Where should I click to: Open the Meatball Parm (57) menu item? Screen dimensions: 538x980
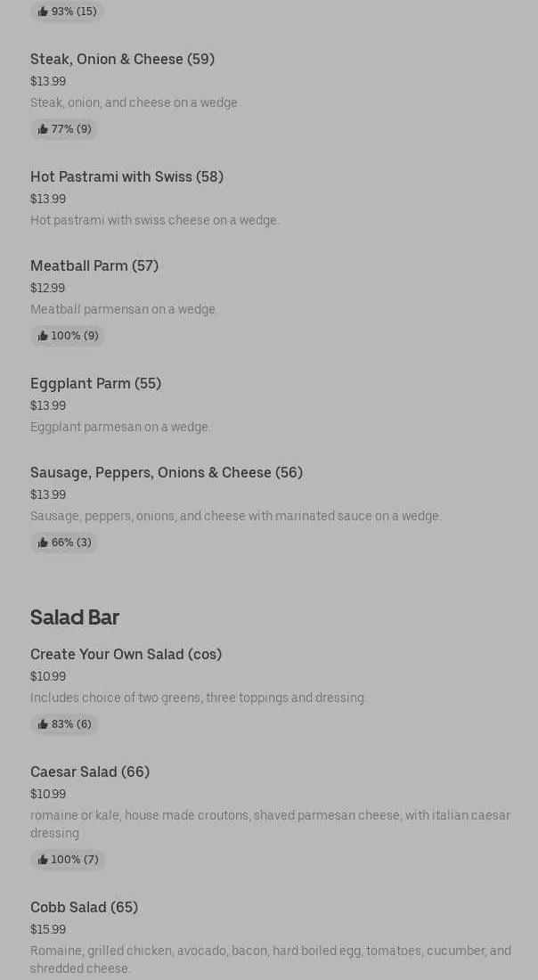(94, 265)
